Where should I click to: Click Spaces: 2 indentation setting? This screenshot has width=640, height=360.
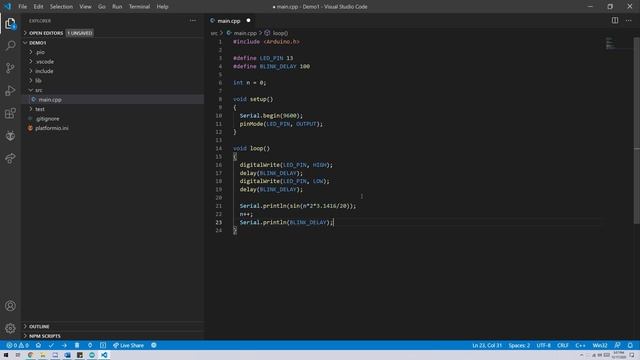519,345
